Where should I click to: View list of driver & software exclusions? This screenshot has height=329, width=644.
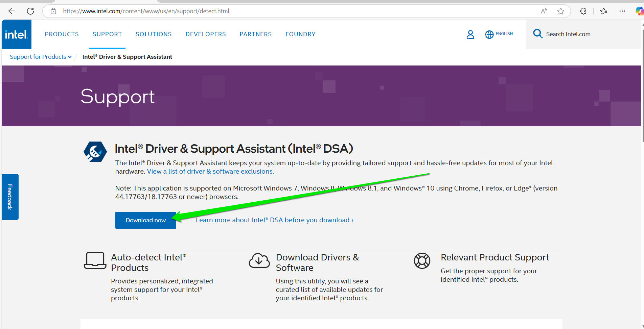click(210, 171)
